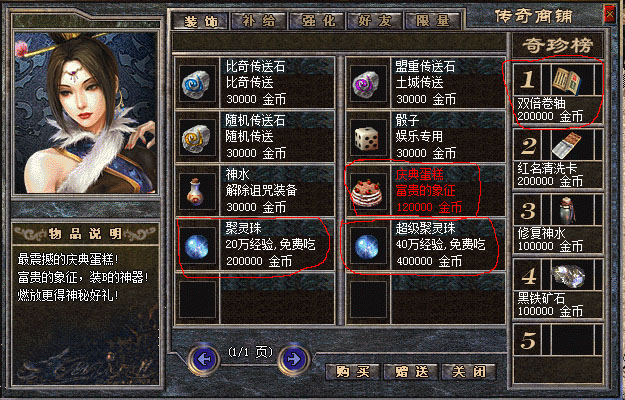Image resolution: width=625 pixels, height=400 pixels.
Task: Select the 盟重传送石 purple spiral stone icon
Action: tap(367, 83)
